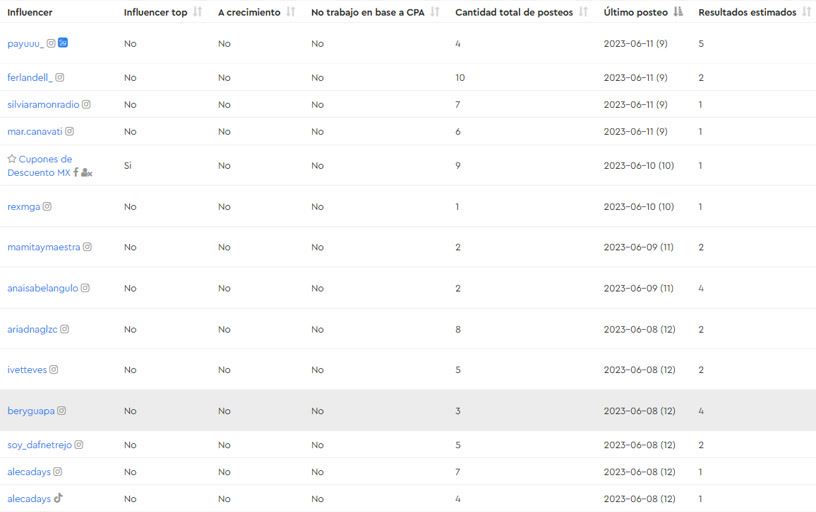Screen dimensions: 816x512
Task: Sort by A crecimiento column arrows
Action: pyautogui.click(x=290, y=11)
